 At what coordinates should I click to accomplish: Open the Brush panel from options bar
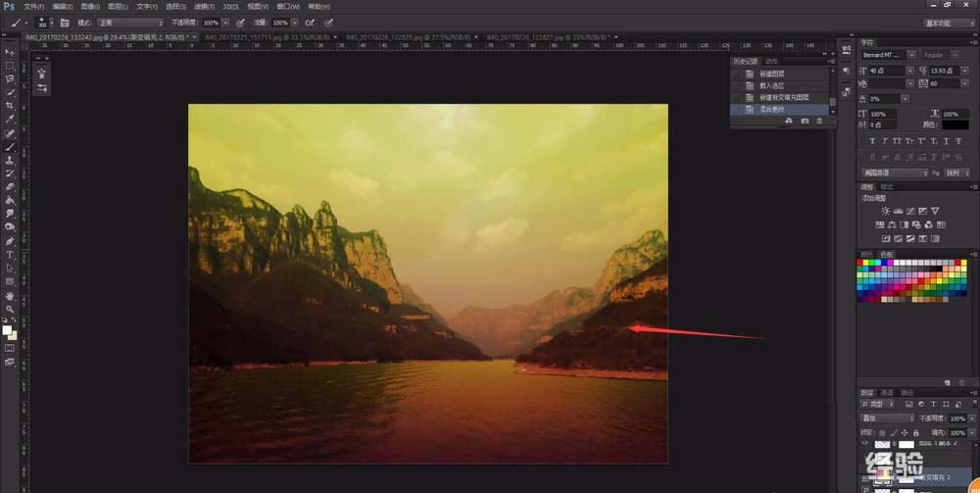coord(65,23)
